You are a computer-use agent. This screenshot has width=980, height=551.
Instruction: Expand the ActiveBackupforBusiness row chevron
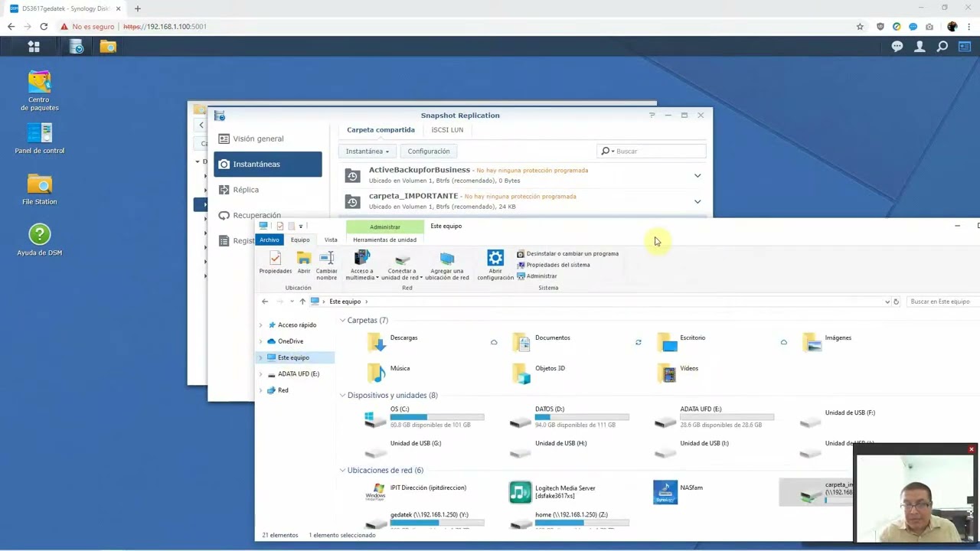click(x=697, y=175)
